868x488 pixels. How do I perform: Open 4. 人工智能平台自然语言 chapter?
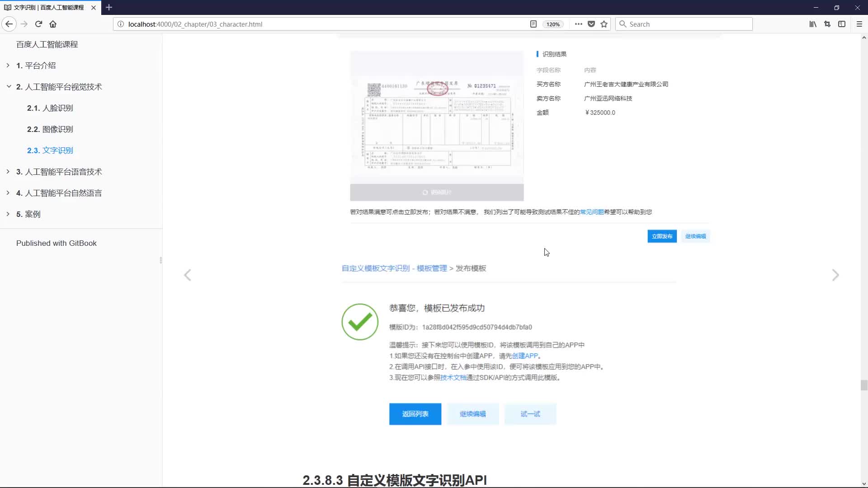coord(59,193)
